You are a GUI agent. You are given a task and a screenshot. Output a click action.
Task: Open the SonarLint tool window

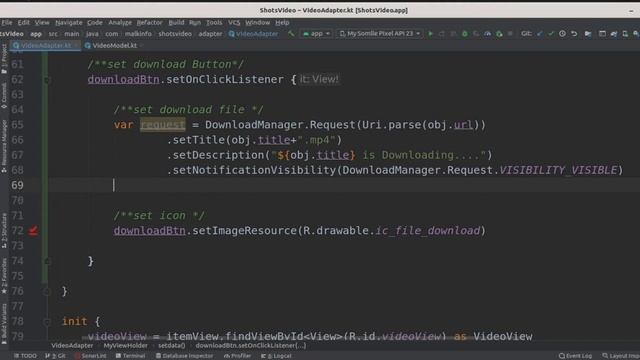[x=90, y=356]
